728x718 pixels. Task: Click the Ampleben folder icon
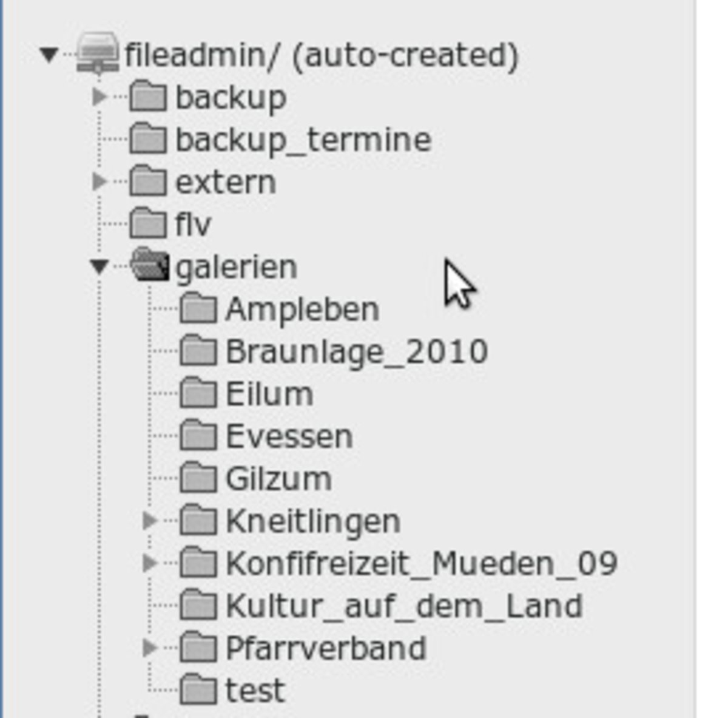click(x=198, y=309)
